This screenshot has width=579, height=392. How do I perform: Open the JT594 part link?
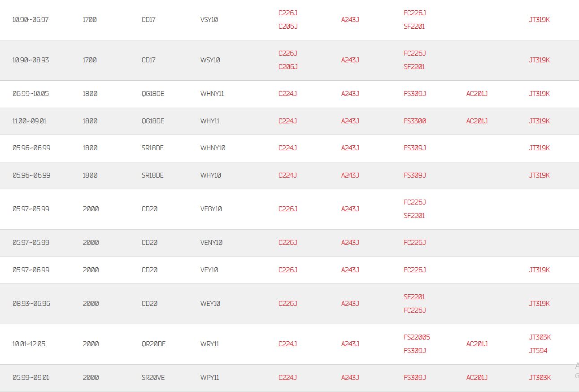[x=538, y=351]
